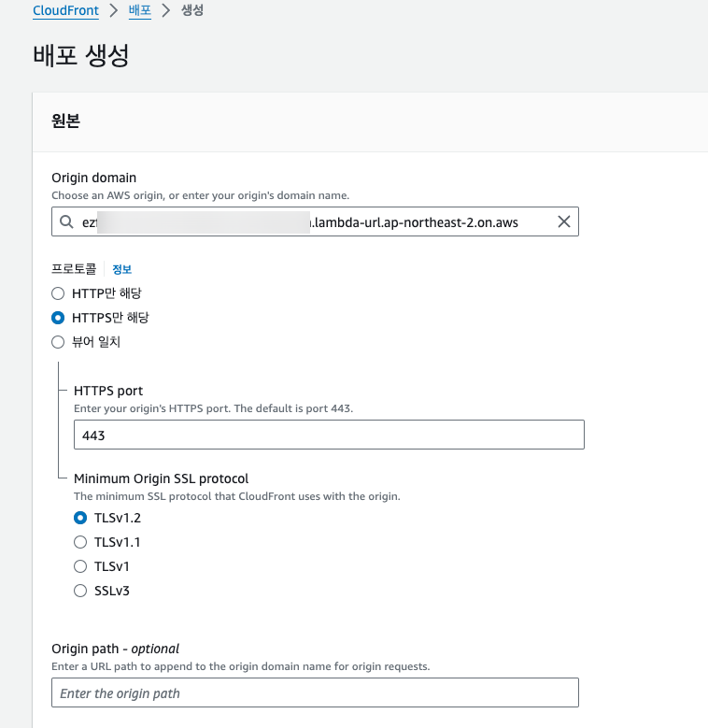Image resolution: width=708 pixels, height=728 pixels.
Task: Open the 정보 link next to 프로토콜
Action: pos(122,269)
